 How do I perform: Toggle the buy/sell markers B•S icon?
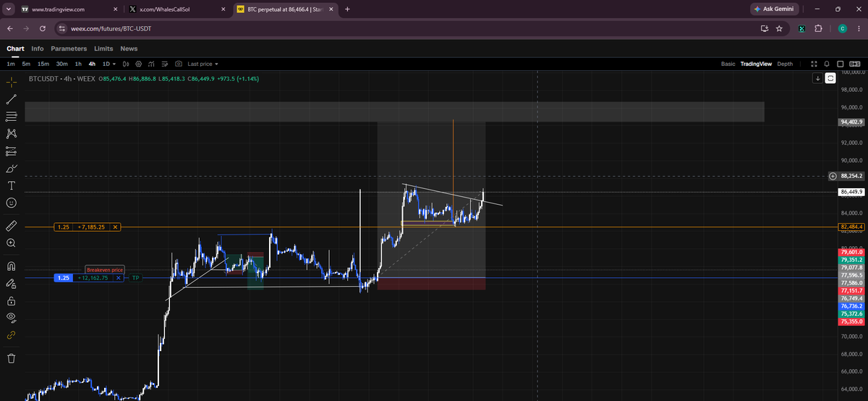(x=854, y=64)
